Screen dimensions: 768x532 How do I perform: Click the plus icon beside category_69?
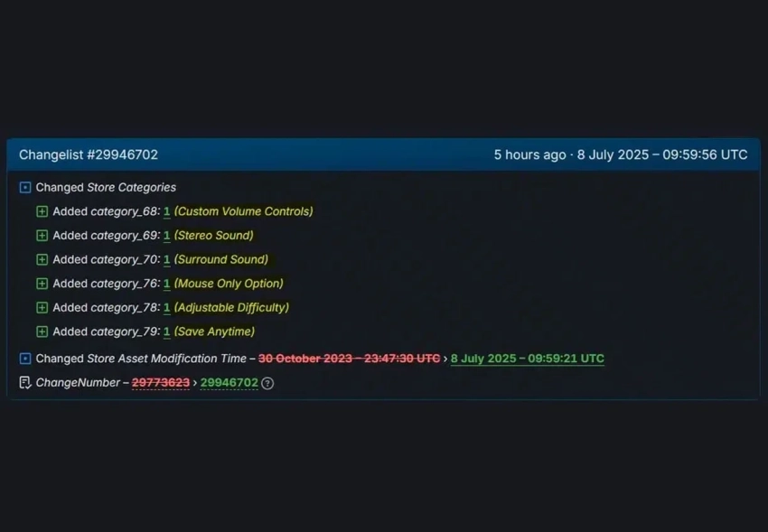42,236
